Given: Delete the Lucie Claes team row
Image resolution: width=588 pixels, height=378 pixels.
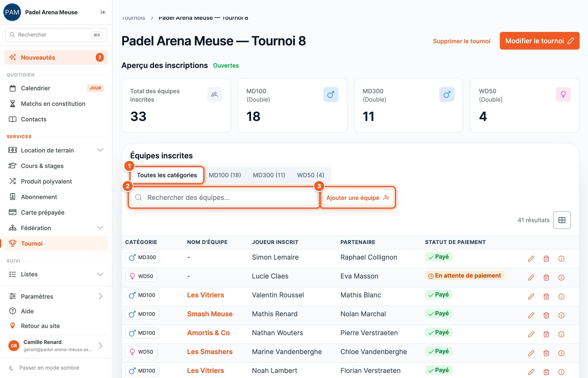Looking at the screenshot, I should tap(546, 278).
